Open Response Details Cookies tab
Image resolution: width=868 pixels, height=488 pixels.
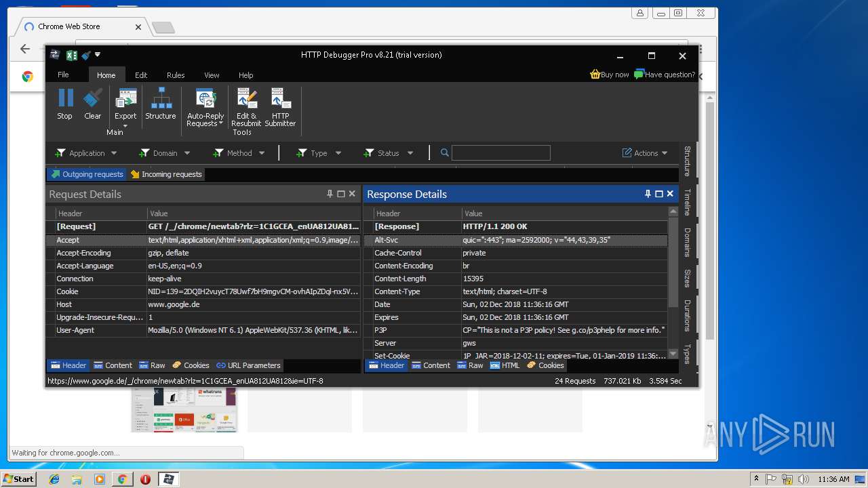(x=545, y=365)
